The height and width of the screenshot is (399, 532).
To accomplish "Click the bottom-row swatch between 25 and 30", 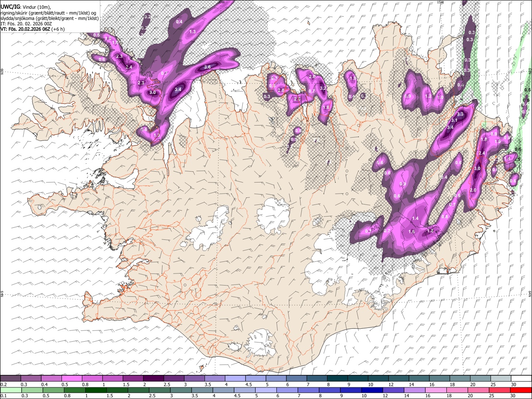I will (x=499, y=390).
